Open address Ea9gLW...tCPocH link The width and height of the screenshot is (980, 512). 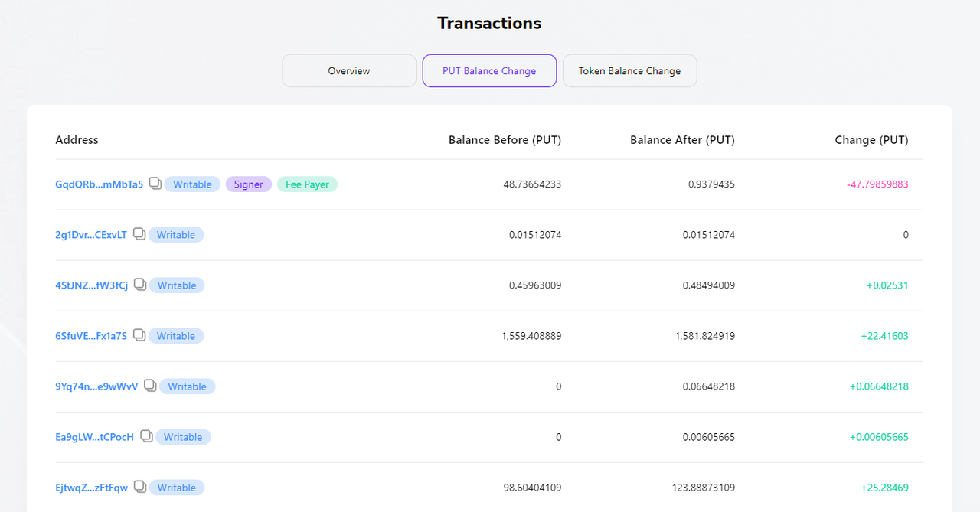94,437
